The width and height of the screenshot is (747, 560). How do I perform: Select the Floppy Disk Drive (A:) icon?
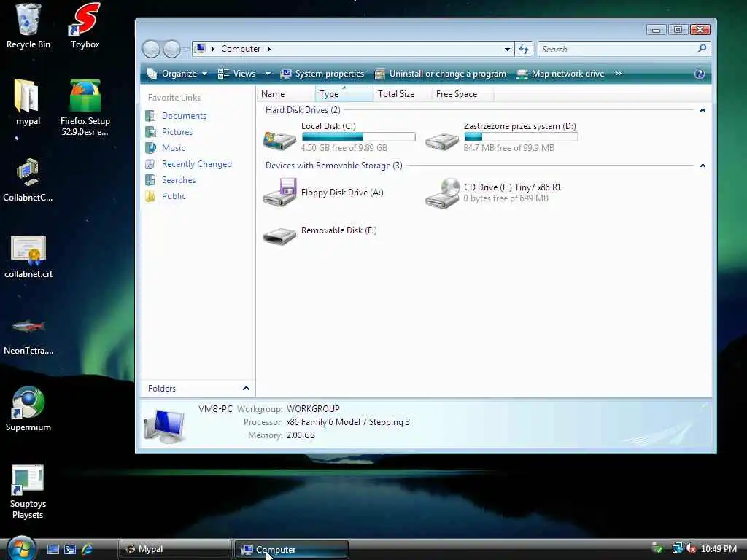(x=279, y=192)
